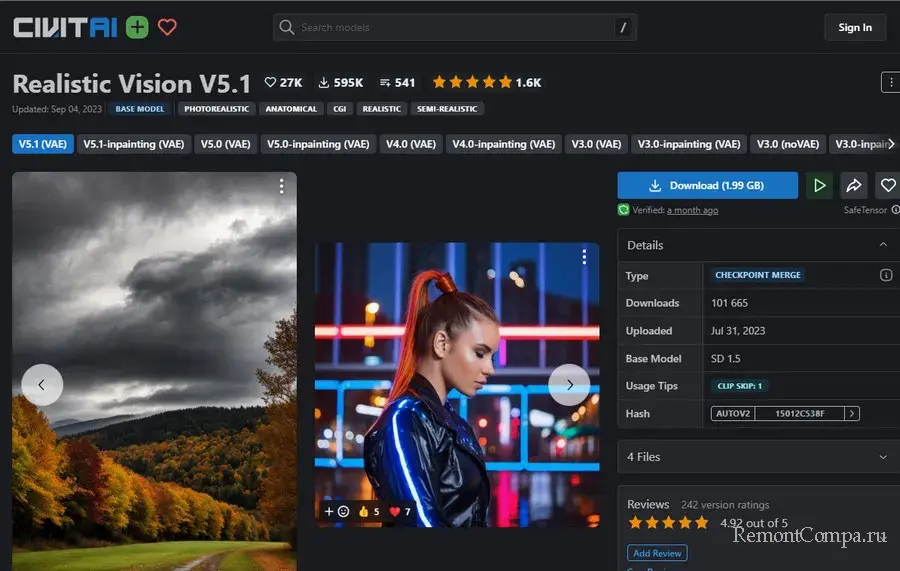Toggle red heart reaction on image
Viewport: 900px width, 571px height.
coord(400,511)
